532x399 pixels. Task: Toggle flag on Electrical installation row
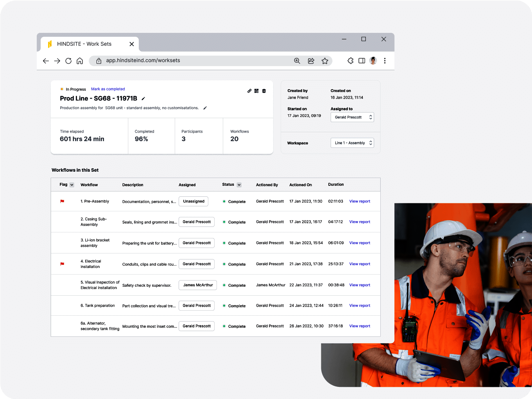point(62,264)
